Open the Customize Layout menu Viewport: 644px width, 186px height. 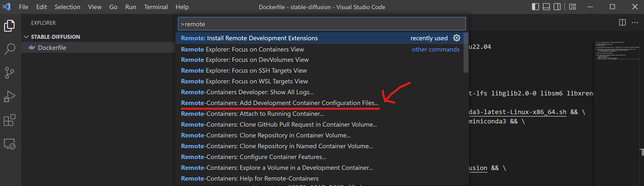point(572,7)
